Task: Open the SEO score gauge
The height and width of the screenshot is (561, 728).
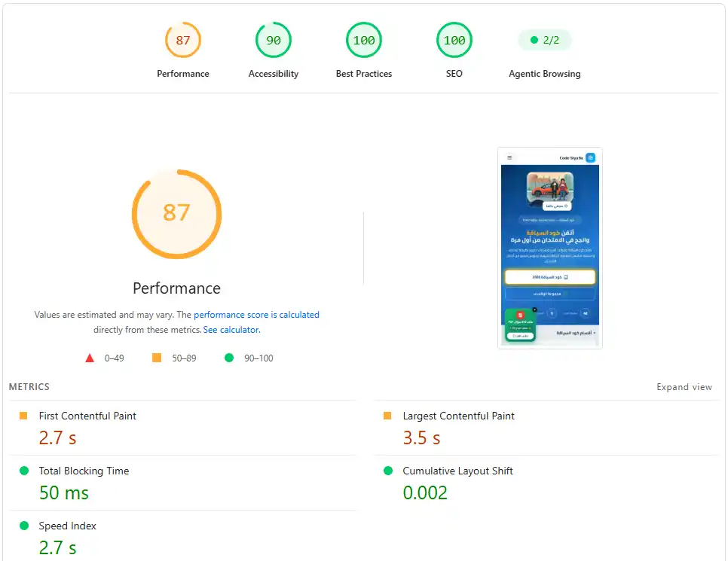Action: point(454,40)
